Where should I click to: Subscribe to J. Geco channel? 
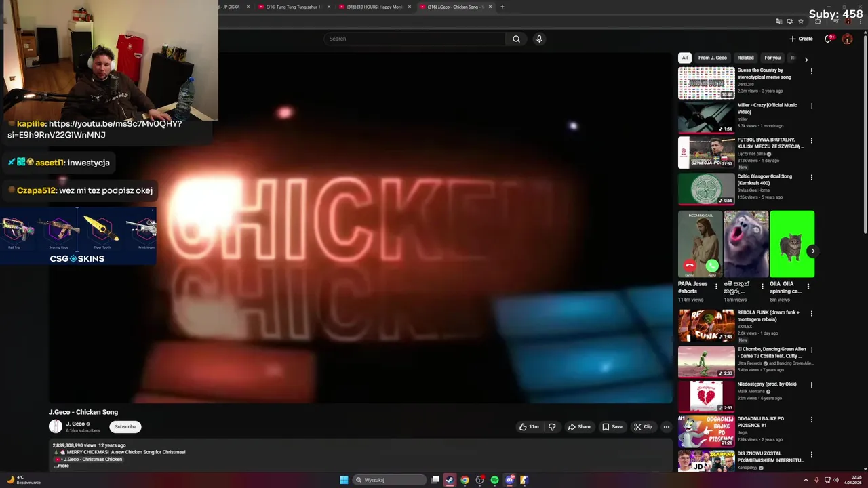(x=125, y=427)
